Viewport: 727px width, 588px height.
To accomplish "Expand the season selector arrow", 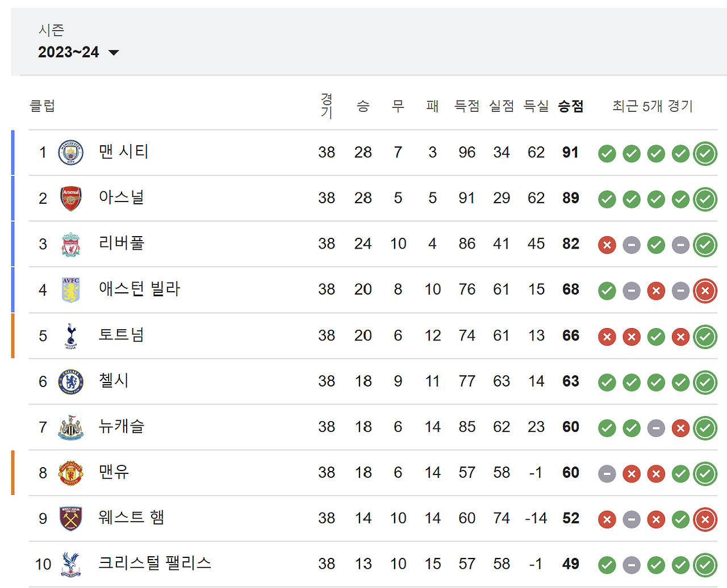I will pos(114,53).
